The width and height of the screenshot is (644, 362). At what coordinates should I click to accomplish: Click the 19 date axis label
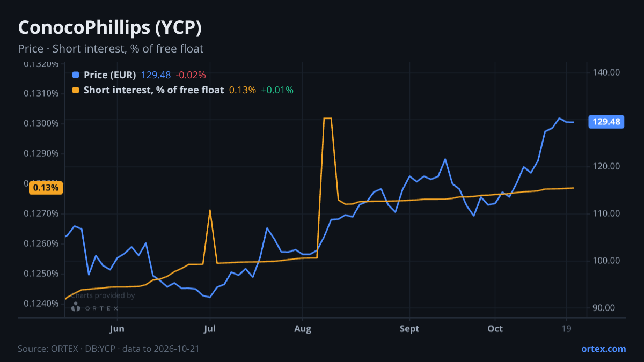coord(566,328)
